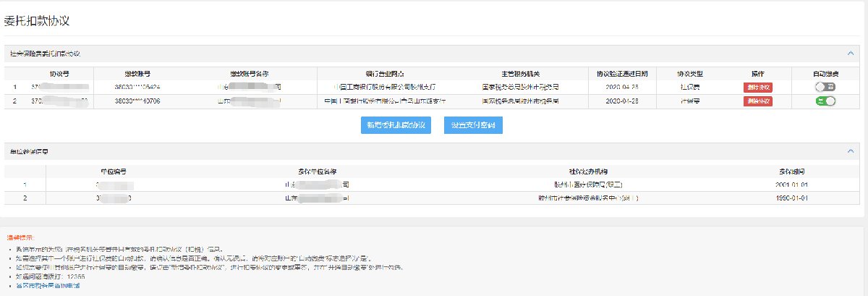This screenshot has height=296, width=868.
Task: Click the 缴款账号 column header
Action: (x=137, y=74)
